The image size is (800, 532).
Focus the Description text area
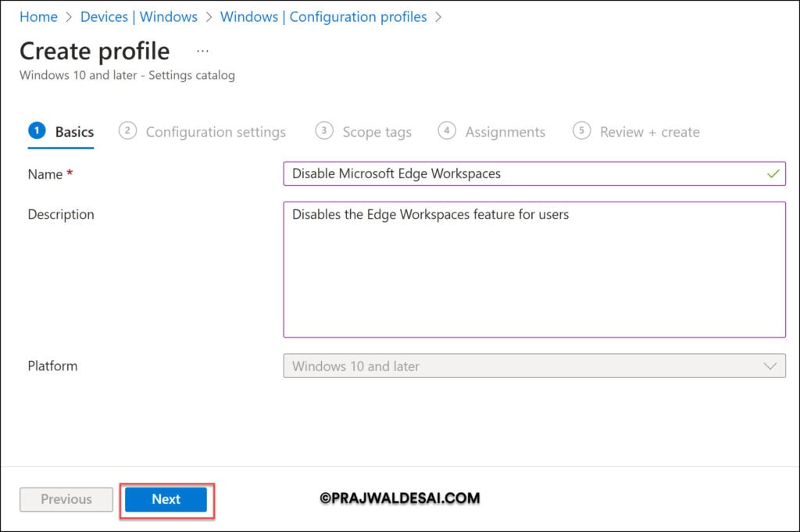pyautogui.click(x=534, y=270)
